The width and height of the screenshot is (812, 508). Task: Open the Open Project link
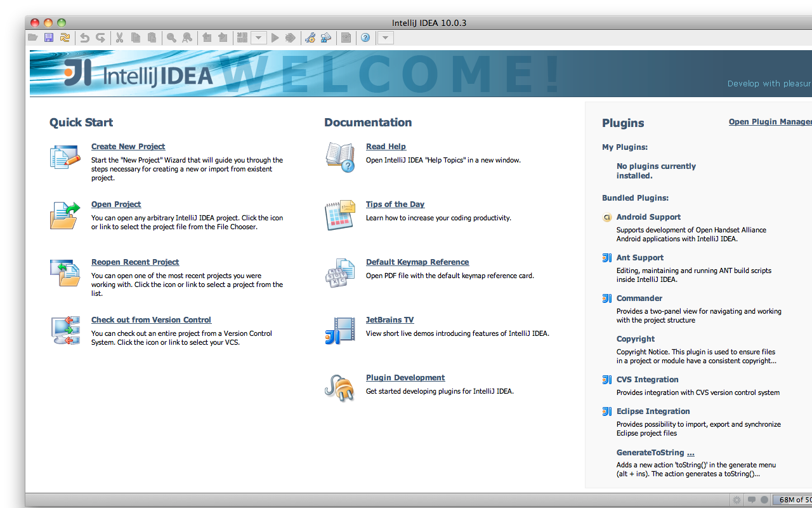[x=116, y=204]
